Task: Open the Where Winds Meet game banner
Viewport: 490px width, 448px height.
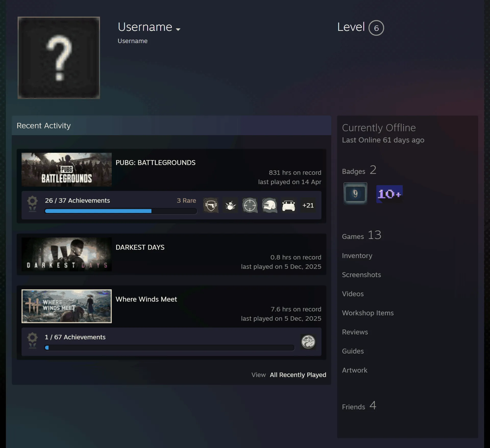Action: [67, 306]
